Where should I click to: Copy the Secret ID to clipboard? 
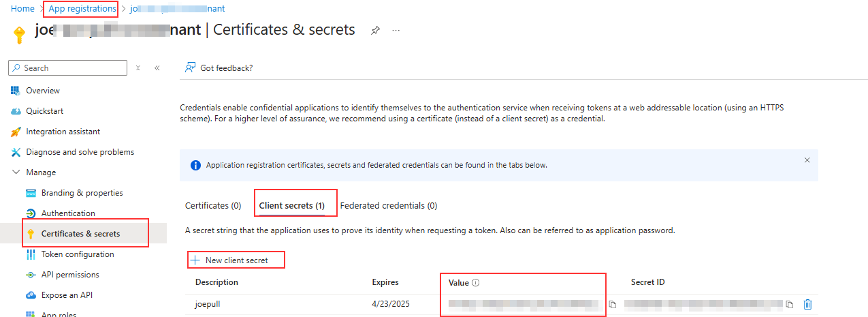(790, 305)
